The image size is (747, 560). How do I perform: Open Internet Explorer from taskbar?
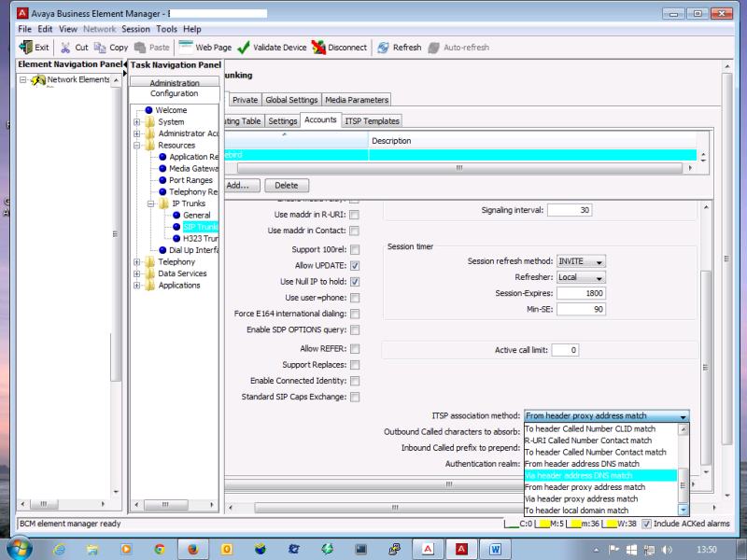pos(59,549)
